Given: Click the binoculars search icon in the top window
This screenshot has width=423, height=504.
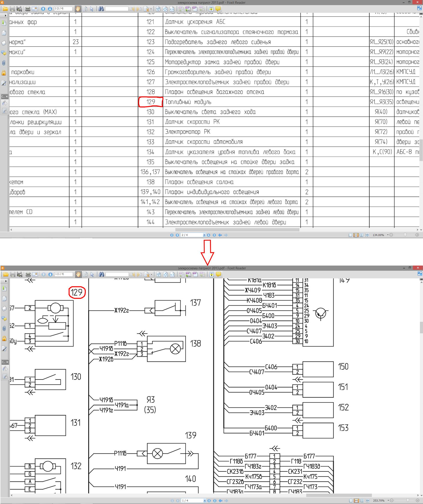Looking at the screenshot, I should 101,9.
